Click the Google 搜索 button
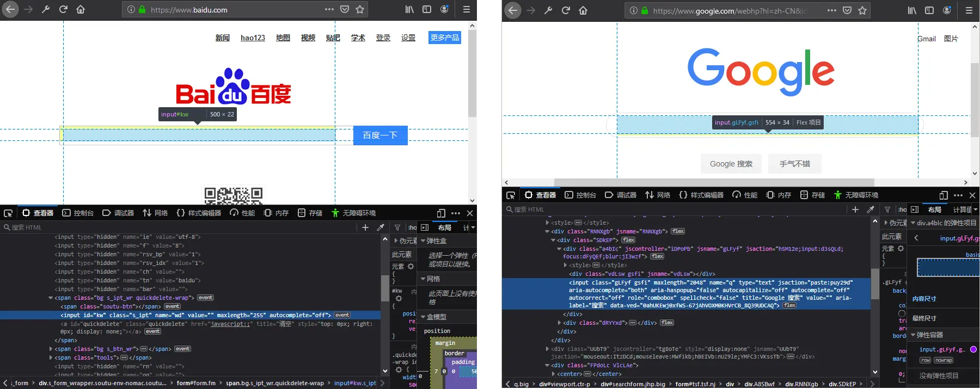 731,164
